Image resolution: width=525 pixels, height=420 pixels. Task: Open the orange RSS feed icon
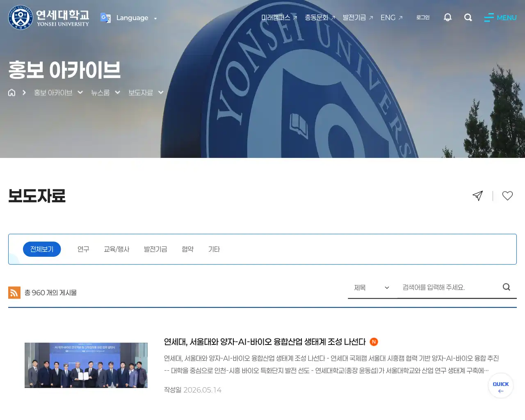pyautogui.click(x=14, y=292)
